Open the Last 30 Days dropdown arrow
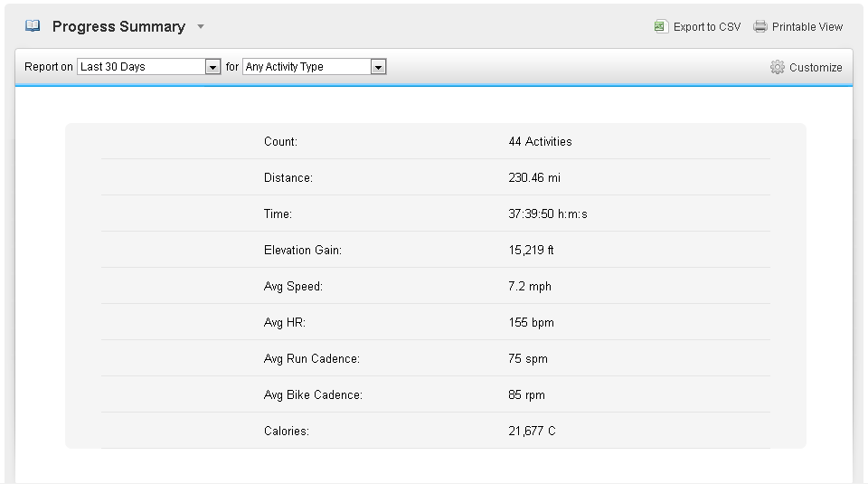 (212, 67)
